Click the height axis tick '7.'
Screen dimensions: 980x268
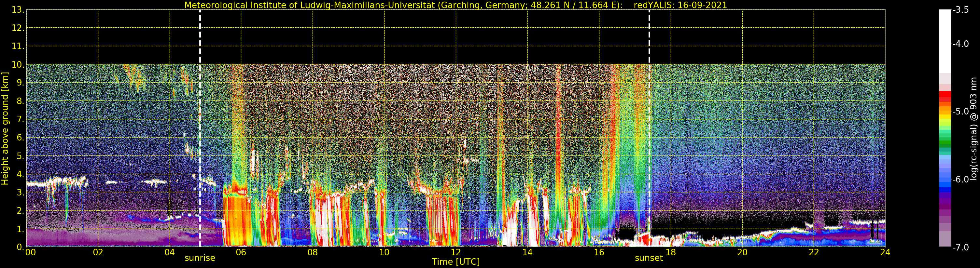click(21, 119)
